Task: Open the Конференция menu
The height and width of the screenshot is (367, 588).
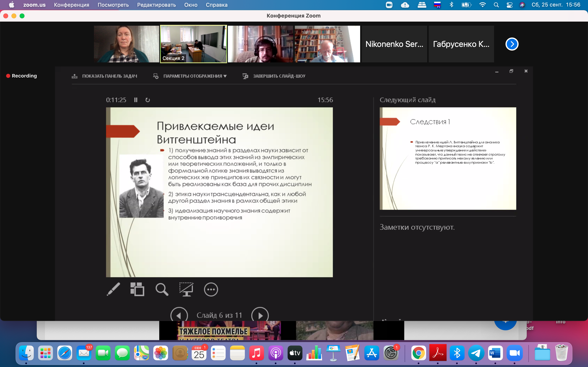Action: coord(71,5)
